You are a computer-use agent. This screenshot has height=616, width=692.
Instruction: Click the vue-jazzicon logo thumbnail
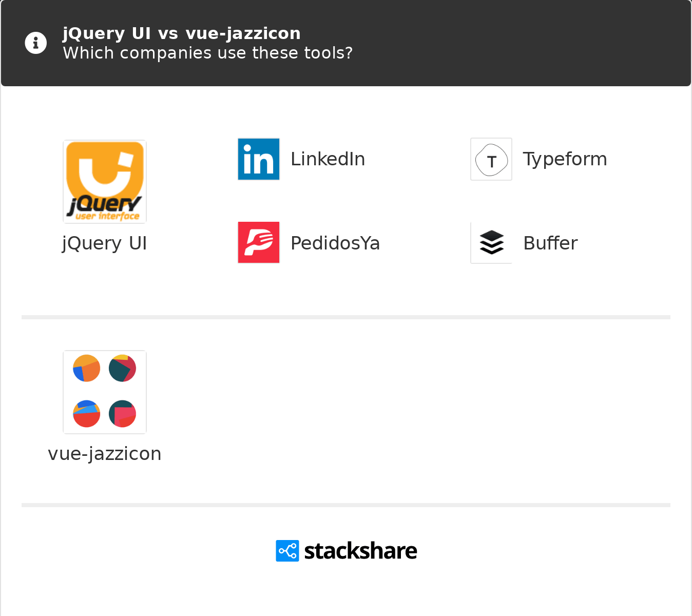click(x=105, y=392)
